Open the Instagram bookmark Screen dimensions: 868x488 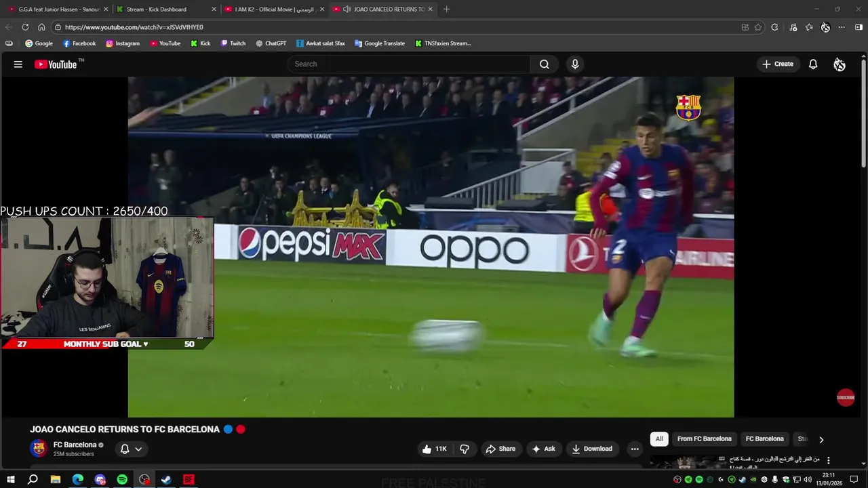coord(123,43)
